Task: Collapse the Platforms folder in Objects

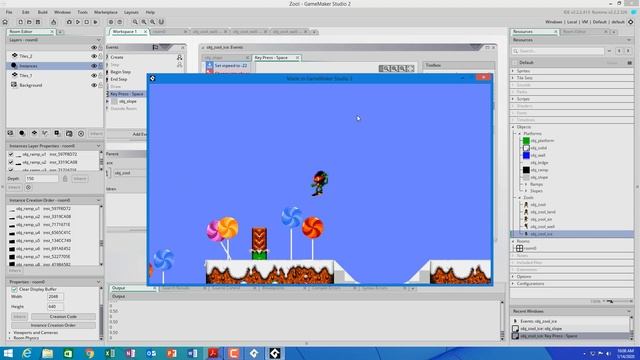Action: (x=520, y=134)
